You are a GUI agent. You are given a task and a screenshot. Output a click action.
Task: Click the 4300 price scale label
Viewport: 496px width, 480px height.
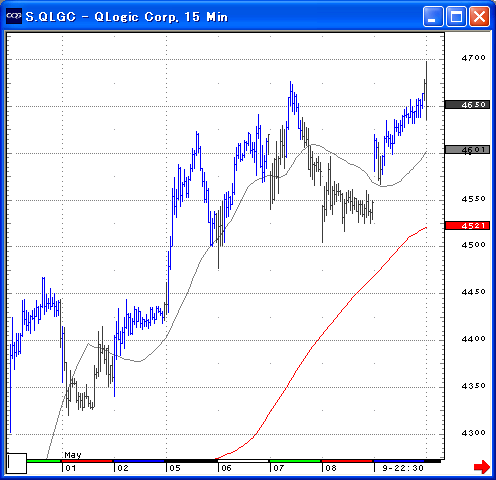[473, 433]
